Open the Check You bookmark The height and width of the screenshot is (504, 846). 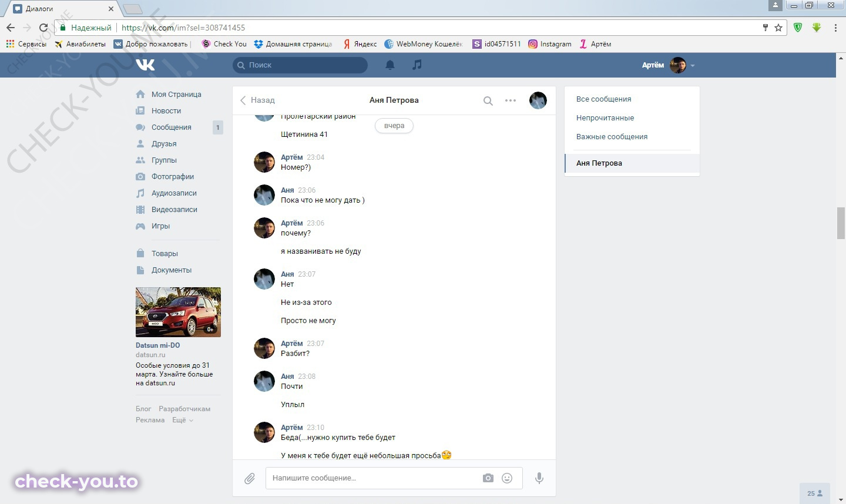(x=224, y=44)
